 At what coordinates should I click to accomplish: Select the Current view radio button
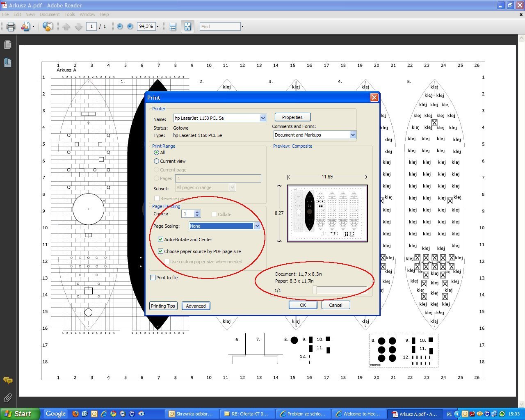click(x=156, y=161)
